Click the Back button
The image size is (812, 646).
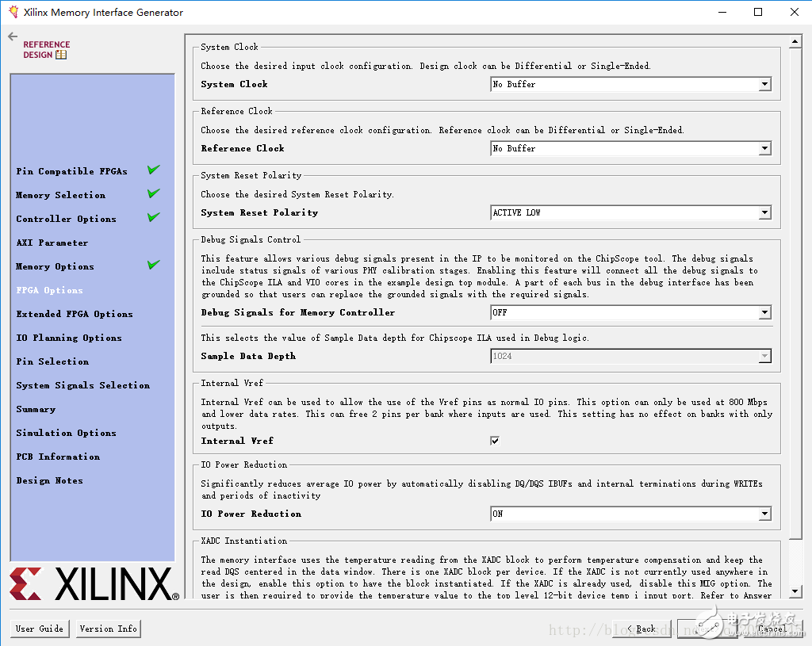[642, 629]
